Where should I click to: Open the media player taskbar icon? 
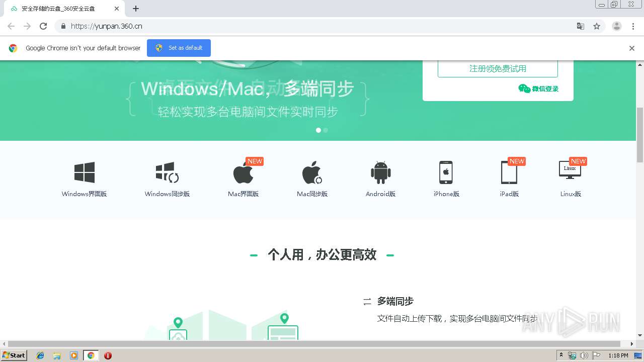click(x=74, y=355)
